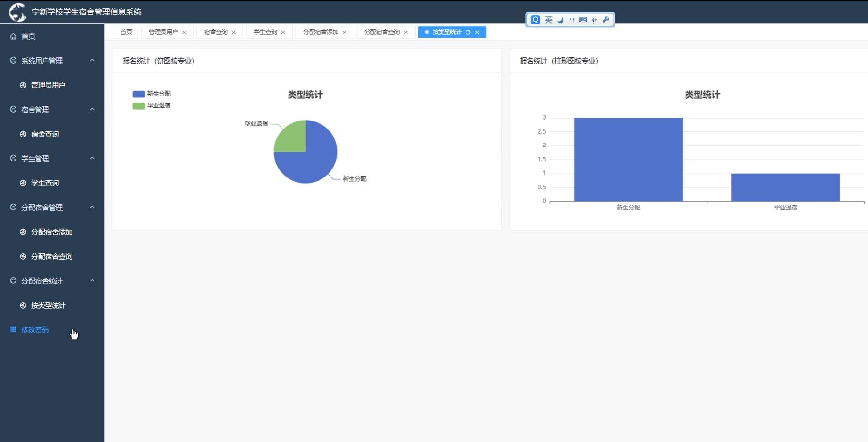Viewport: 868px width, 442px height.
Task: Hide 新生分配 via pie chart legend
Action: point(152,94)
